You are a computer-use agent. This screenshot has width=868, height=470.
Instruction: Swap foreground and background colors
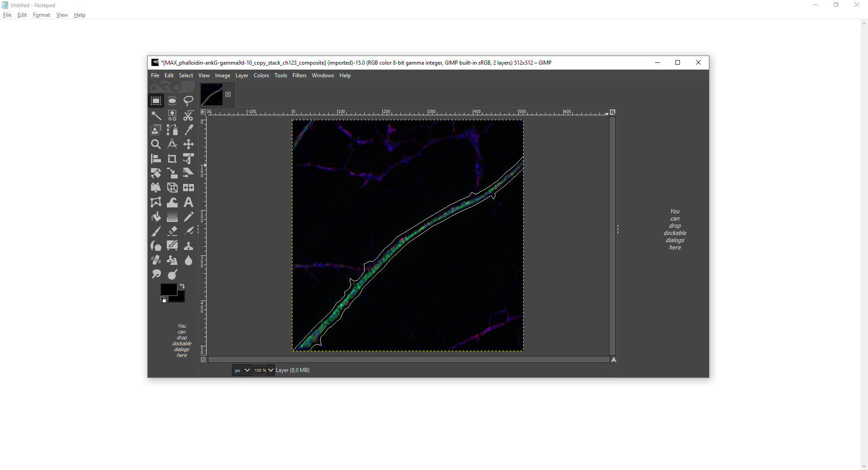[182, 286]
